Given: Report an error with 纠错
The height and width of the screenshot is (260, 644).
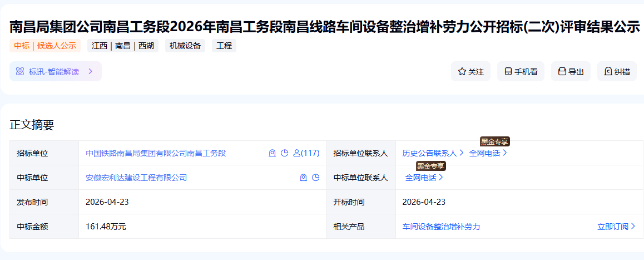Looking at the screenshot, I should (616, 72).
